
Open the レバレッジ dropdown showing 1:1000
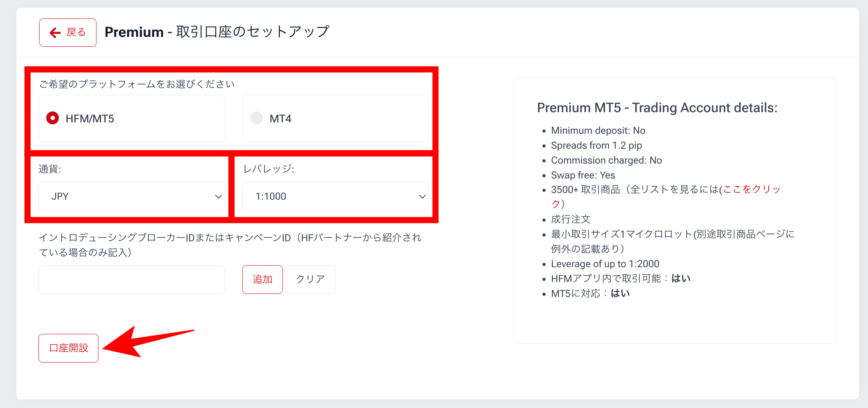point(335,196)
